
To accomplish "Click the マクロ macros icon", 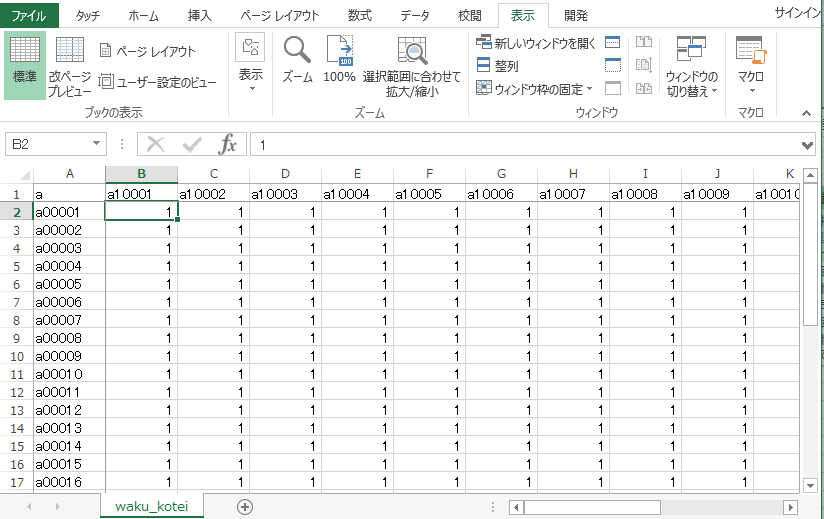I will pyautogui.click(x=751, y=51).
